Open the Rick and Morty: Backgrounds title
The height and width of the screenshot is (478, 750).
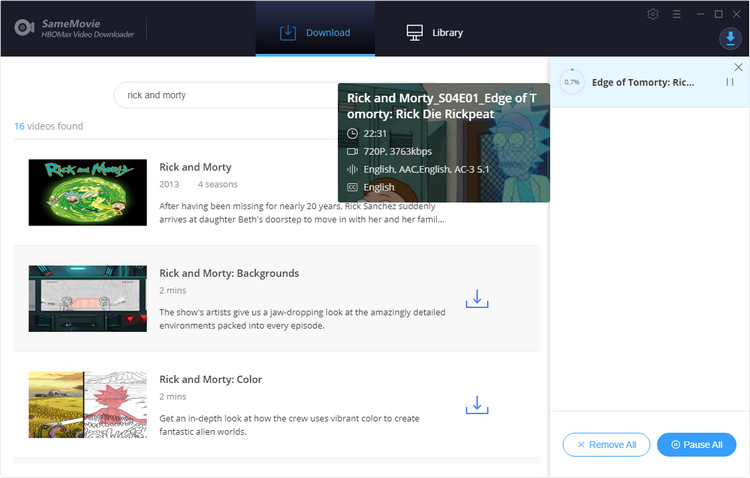[229, 273]
